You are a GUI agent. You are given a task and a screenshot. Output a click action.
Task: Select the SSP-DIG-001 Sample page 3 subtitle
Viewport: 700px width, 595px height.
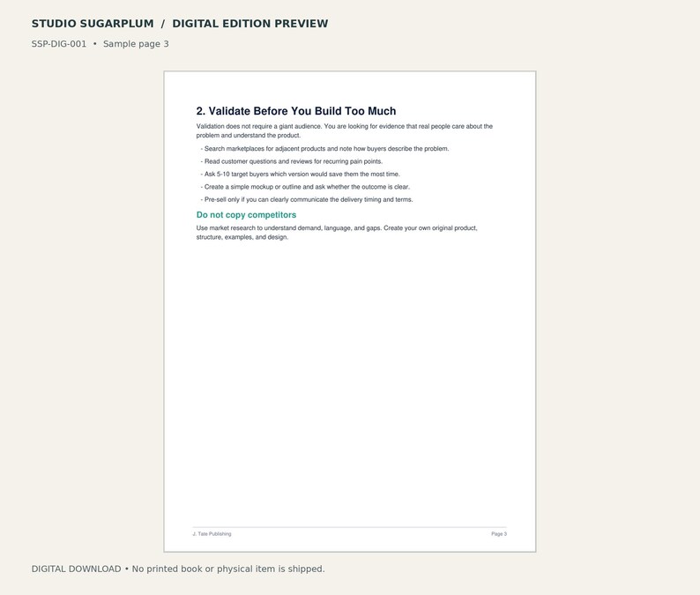100,44
